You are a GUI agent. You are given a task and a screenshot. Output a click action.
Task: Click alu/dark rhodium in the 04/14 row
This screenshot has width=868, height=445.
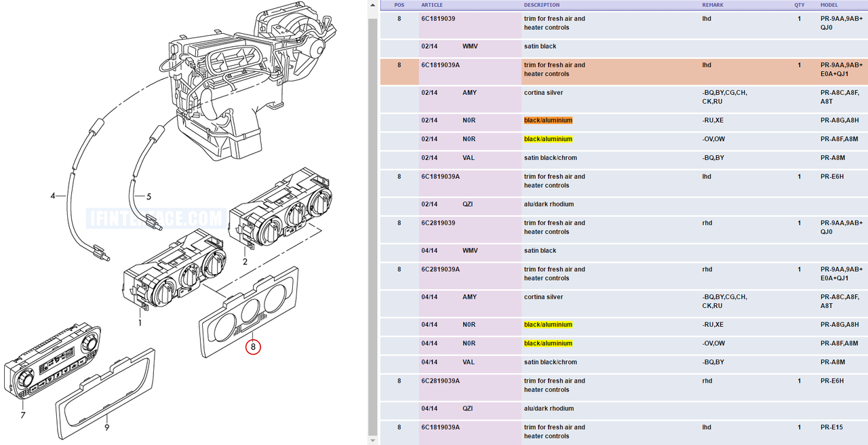tap(549, 408)
